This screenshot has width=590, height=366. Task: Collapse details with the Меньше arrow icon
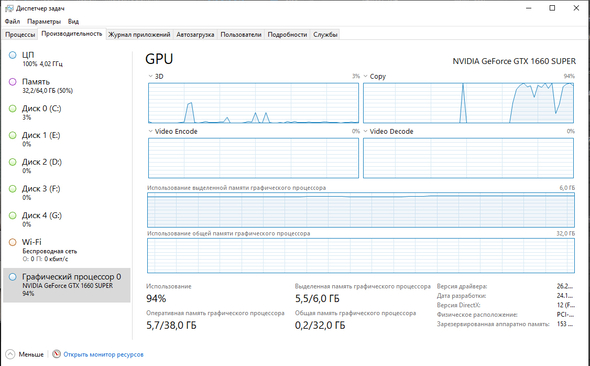click(x=10, y=354)
